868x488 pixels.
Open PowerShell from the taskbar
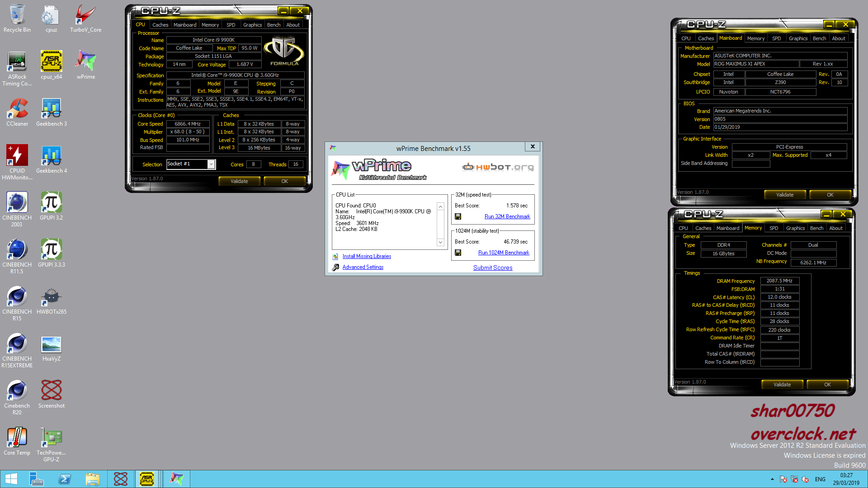[65, 479]
